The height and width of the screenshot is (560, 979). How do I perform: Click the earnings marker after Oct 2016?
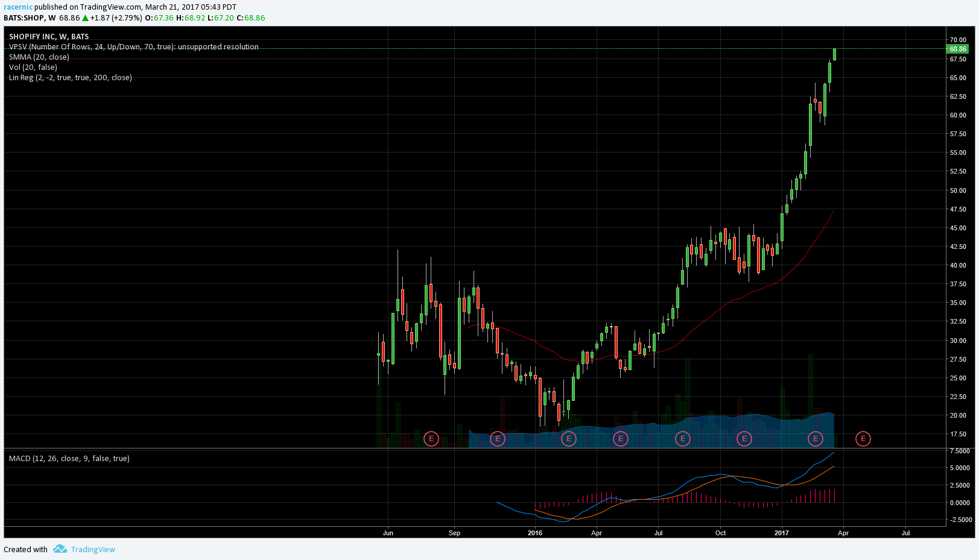point(744,439)
